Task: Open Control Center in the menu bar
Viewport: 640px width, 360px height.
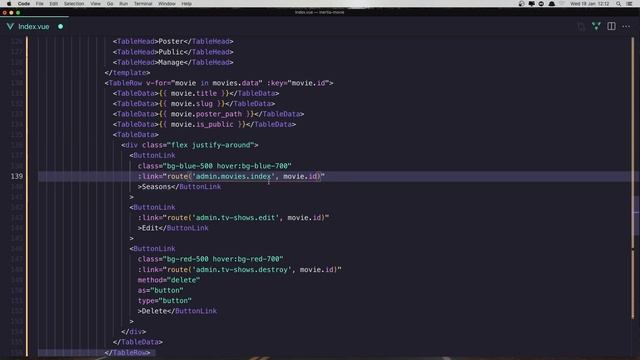Action: [629, 4]
